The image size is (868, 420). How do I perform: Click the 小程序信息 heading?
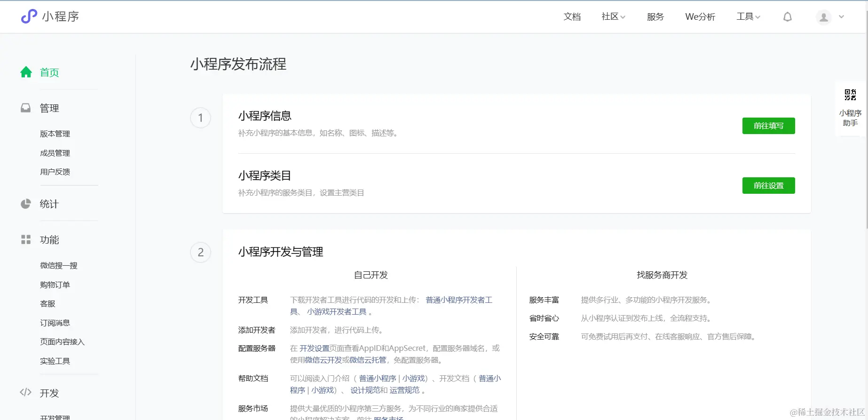point(265,116)
